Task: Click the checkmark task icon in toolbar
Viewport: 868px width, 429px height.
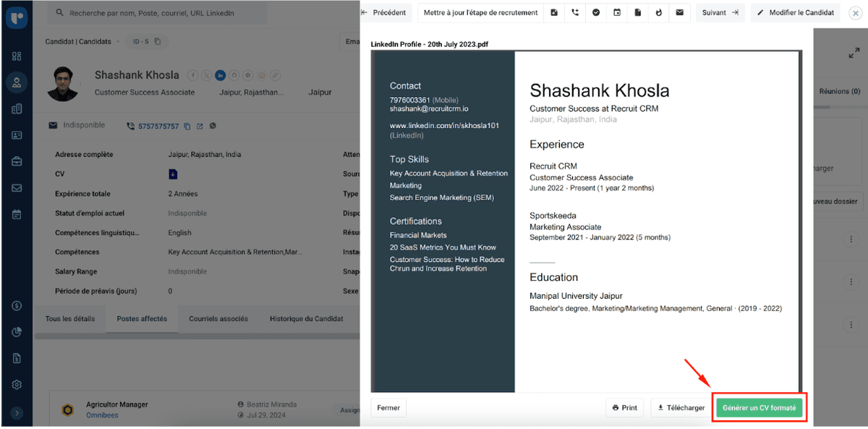Action: point(596,12)
